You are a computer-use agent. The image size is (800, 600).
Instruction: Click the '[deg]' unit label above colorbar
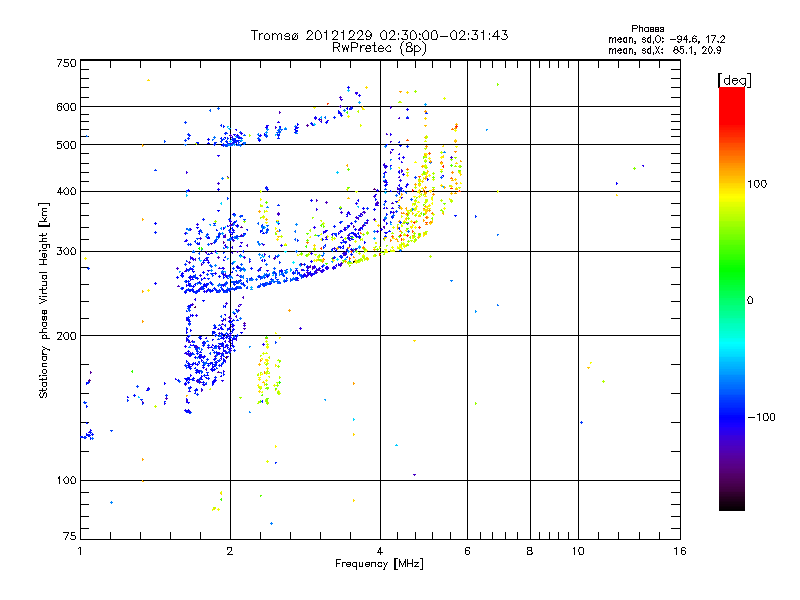pyautogui.click(x=734, y=80)
